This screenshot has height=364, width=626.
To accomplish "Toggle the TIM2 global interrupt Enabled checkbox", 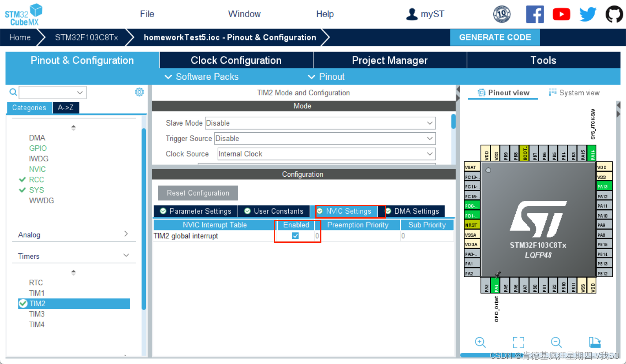I will (x=295, y=236).
